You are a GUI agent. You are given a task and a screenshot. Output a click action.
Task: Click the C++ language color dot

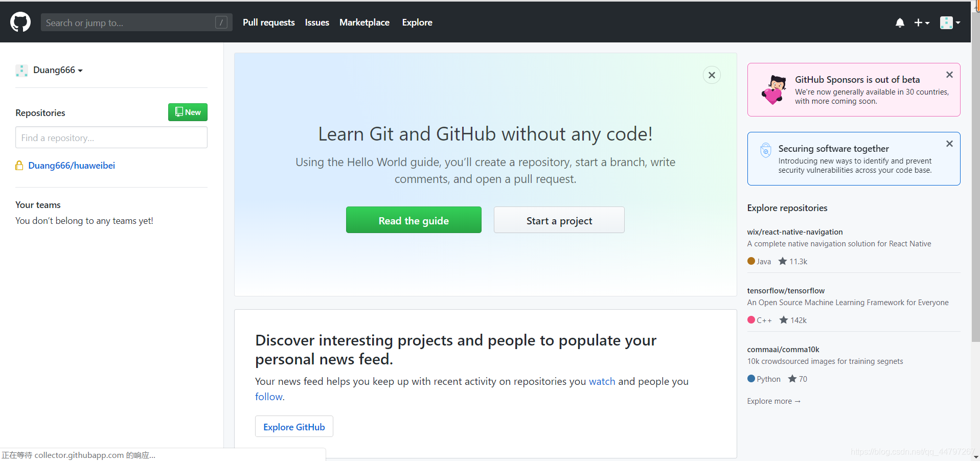pos(751,320)
